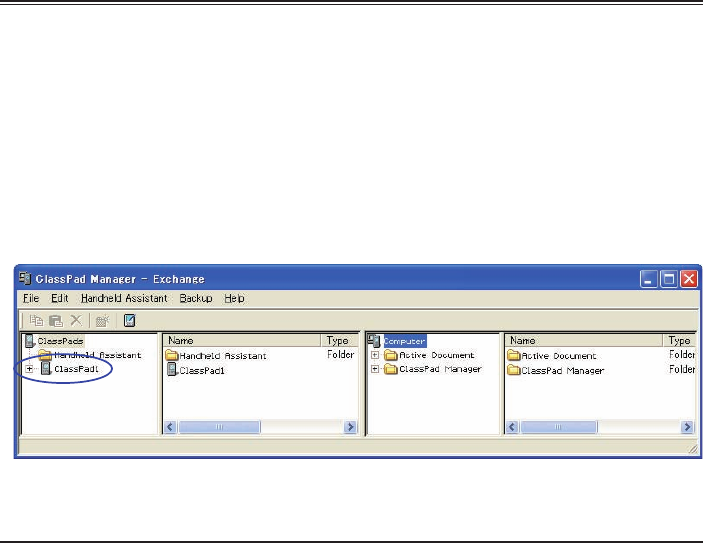Screen dimensions: 703x543
Task: Minimize the ClassPad Manager window
Action: 648,279
